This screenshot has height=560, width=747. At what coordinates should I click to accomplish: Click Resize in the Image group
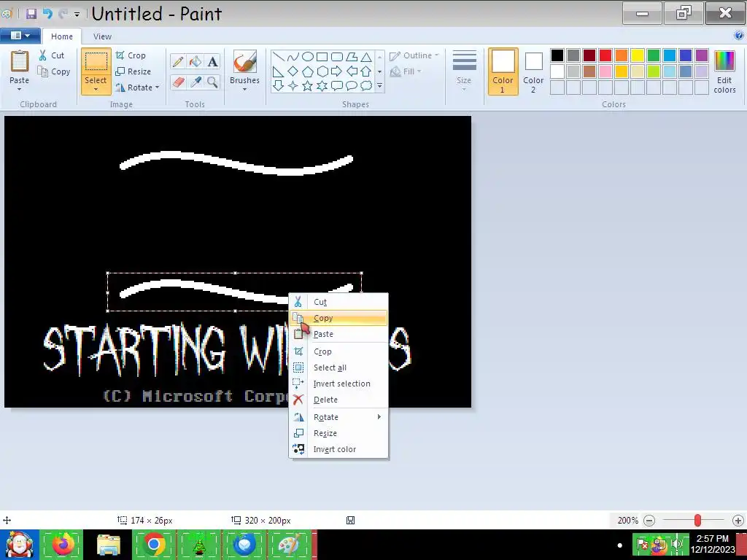point(133,71)
